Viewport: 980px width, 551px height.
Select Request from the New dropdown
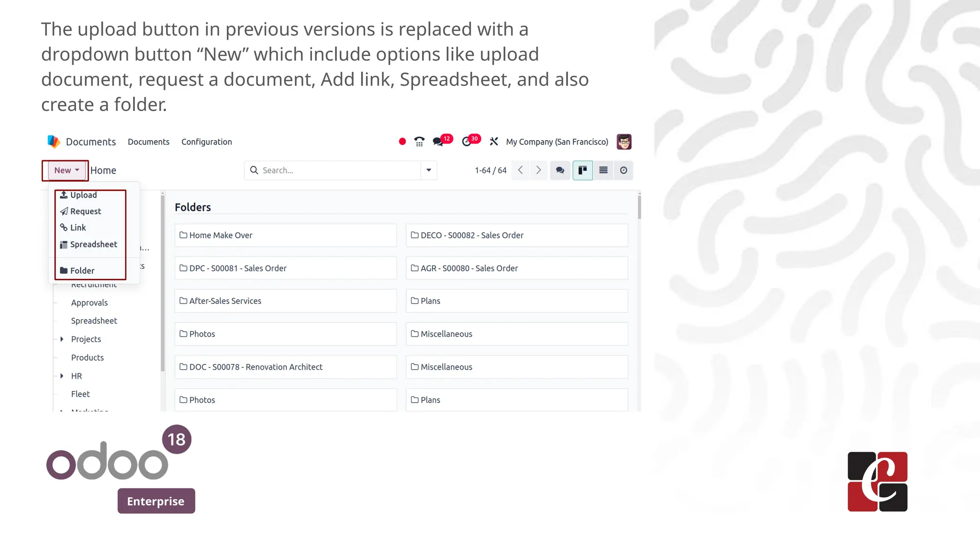[85, 211]
